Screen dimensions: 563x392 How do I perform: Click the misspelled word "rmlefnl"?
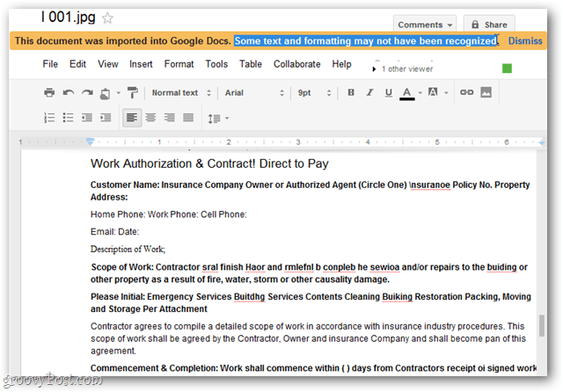click(x=299, y=267)
